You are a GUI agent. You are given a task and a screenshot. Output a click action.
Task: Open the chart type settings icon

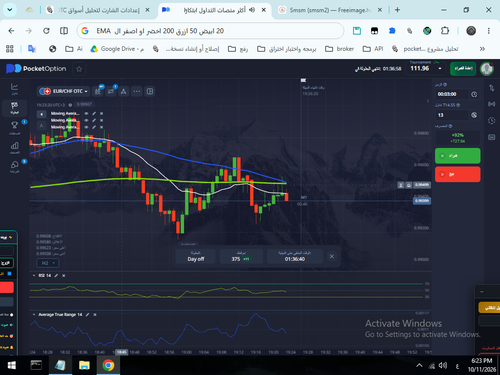[98, 91]
